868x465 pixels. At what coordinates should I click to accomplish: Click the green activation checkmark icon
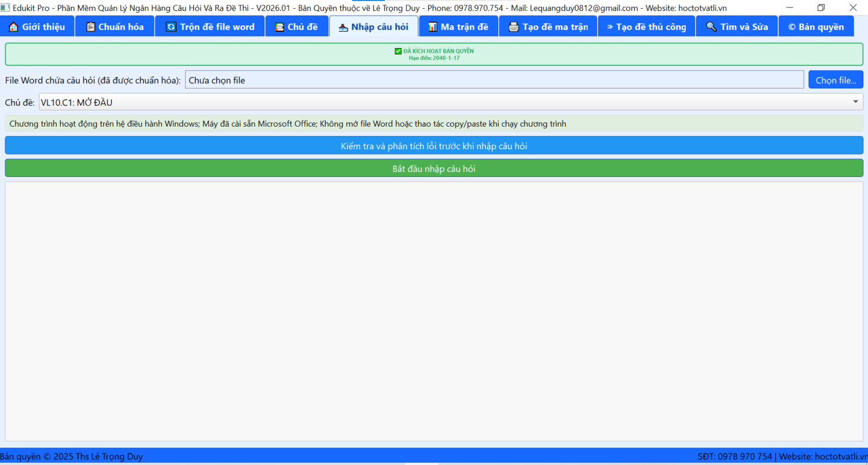click(398, 51)
